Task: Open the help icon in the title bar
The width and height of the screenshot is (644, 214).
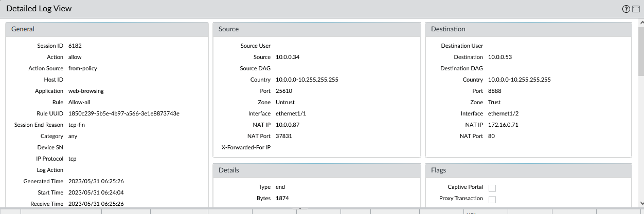Action: (x=626, y=9)
